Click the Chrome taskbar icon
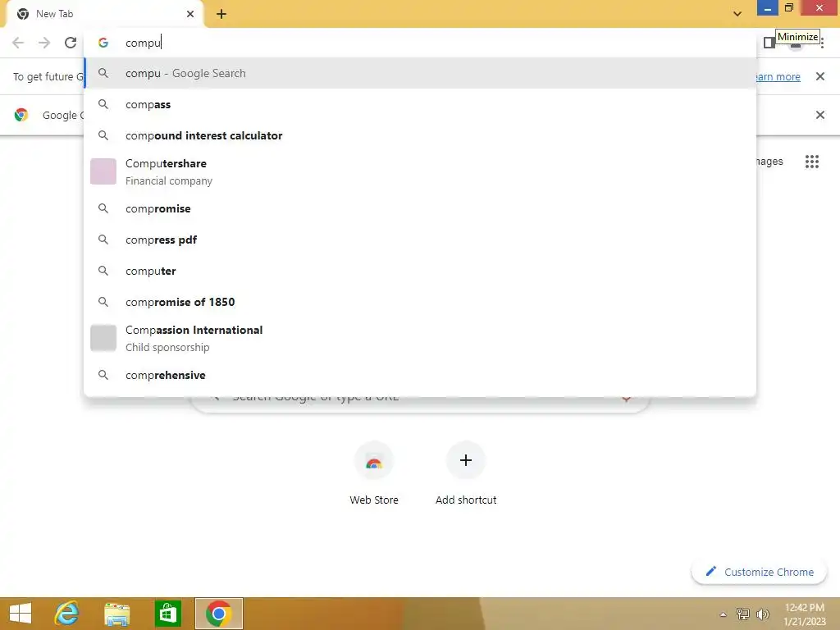The width and height of the screenshot is (840, 630). click(x=218, y=614)
